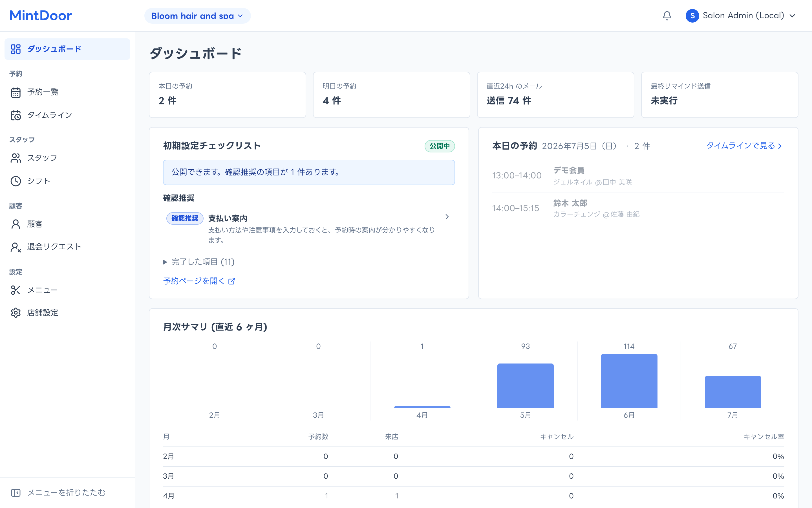Click the 2月 table row label
The image size is (812, 508).
pyautogui.click(x=168, y=456)
